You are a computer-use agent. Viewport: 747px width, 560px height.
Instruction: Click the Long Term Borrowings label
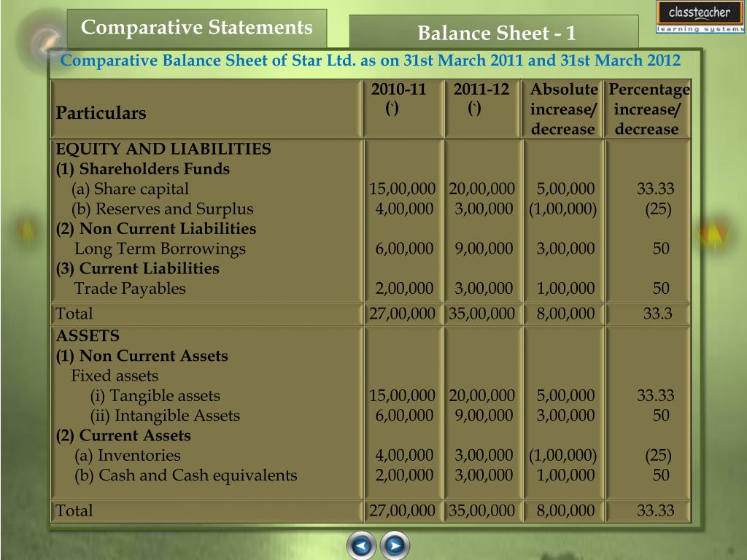(x=160, y=249)
